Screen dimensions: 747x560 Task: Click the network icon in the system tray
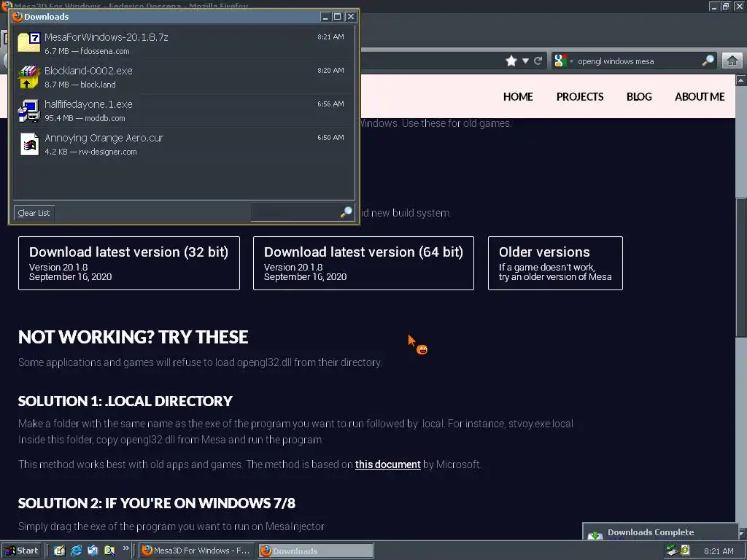point(672,551)
